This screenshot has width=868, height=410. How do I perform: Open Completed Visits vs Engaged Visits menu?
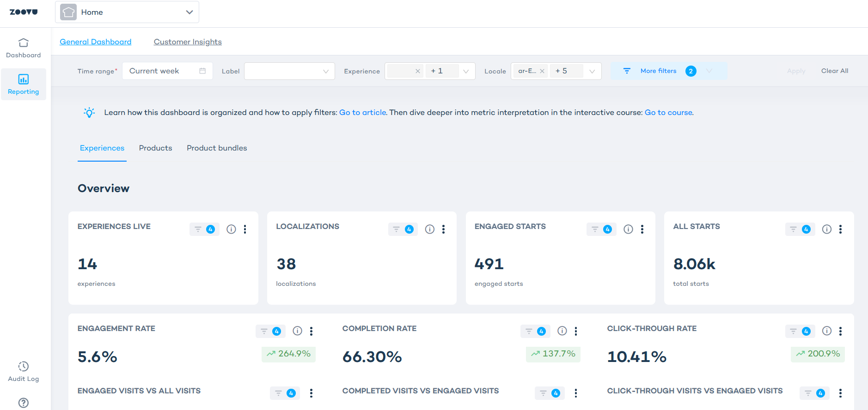click(576, 393)
